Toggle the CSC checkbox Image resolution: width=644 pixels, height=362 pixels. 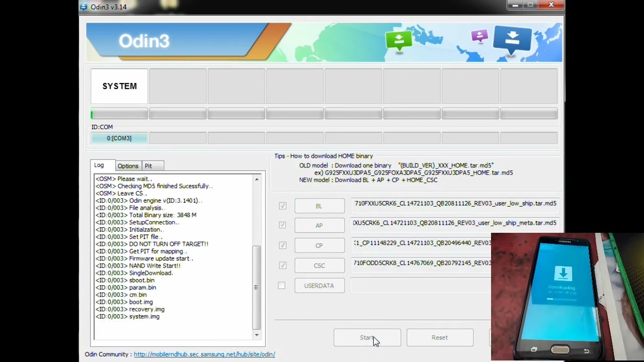click(282, 265)
